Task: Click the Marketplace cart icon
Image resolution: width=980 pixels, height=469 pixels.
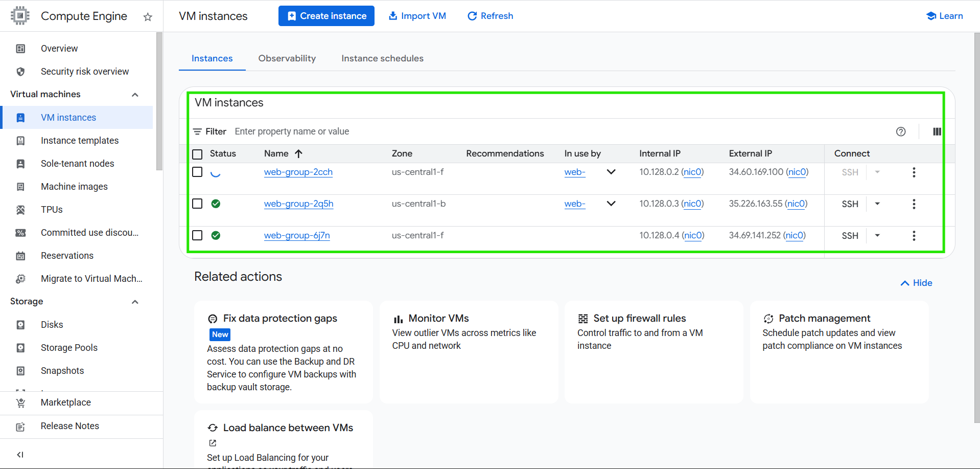Action: [x=20, y=403]
